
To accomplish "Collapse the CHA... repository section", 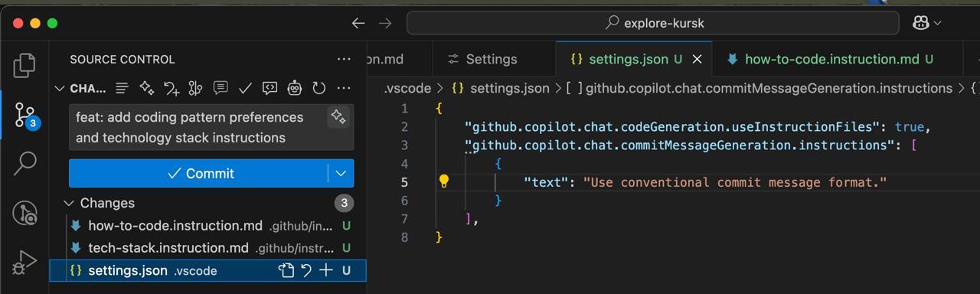I will coord(59,89).
